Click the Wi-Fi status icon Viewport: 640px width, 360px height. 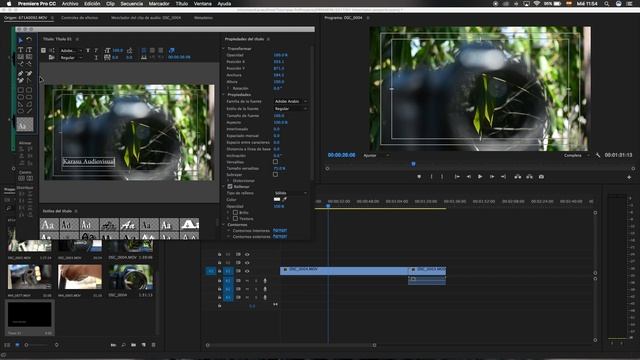pyautogui.click(x=537, y=4)
